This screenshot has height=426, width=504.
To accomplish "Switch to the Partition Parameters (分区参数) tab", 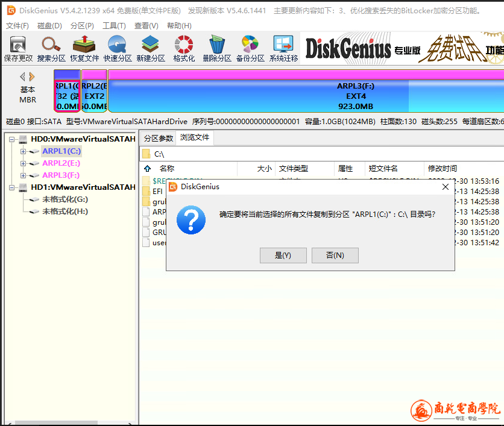I will [x=158, y=139].
